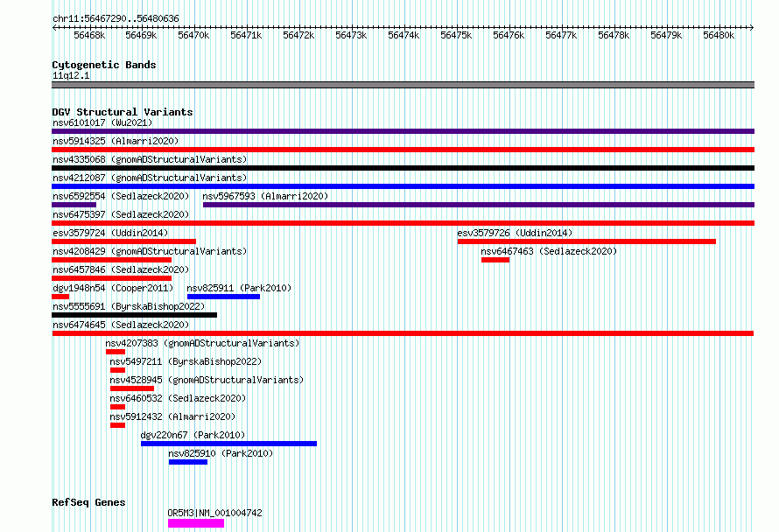Select the magenta OR5M3 gene bar
This screenshot has width=779, height=532.
pos(196,523)
